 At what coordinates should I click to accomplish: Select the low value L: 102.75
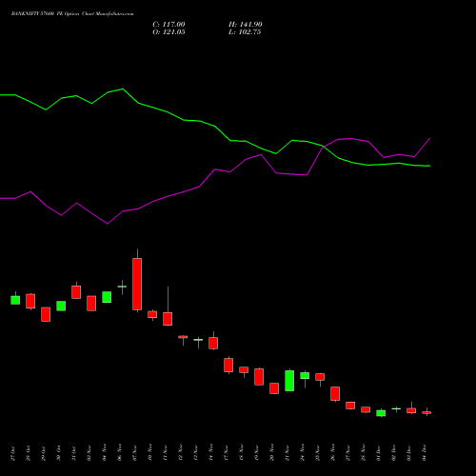tap(245, 32)
